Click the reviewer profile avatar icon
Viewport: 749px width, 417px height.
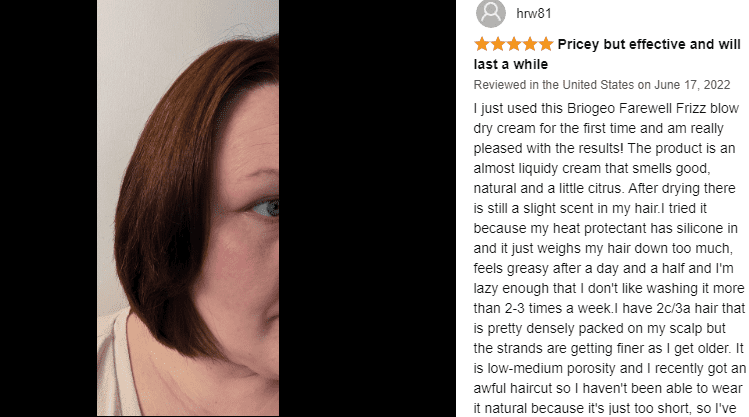(x=491, y=13)
